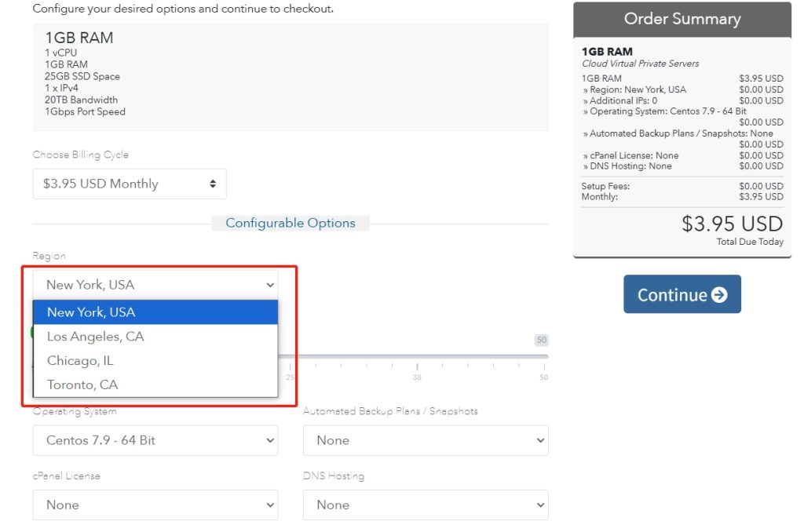Click the Order Summary header
Screen dimensions: 804x532
[x=682, y=19]
